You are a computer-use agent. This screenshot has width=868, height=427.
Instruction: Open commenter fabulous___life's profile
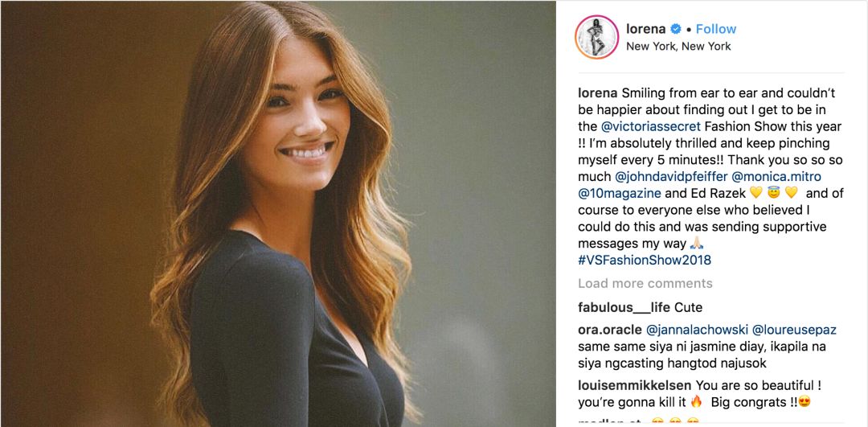pos(624,307)
